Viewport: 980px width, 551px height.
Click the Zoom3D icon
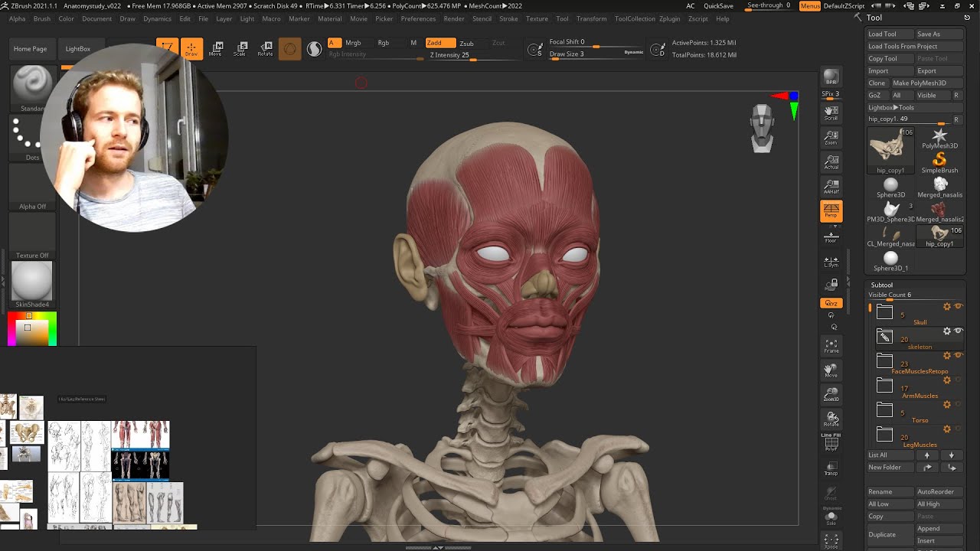[x=831, y=395]
